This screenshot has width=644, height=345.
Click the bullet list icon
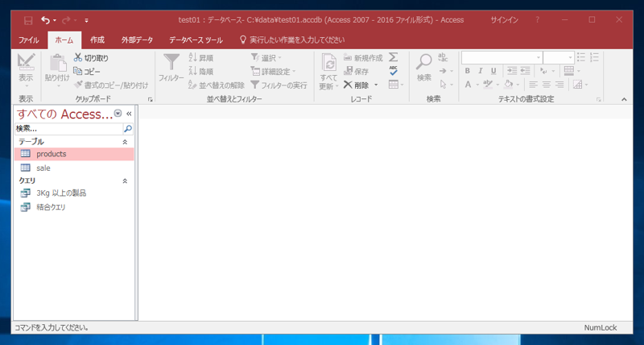coord(580,57)
